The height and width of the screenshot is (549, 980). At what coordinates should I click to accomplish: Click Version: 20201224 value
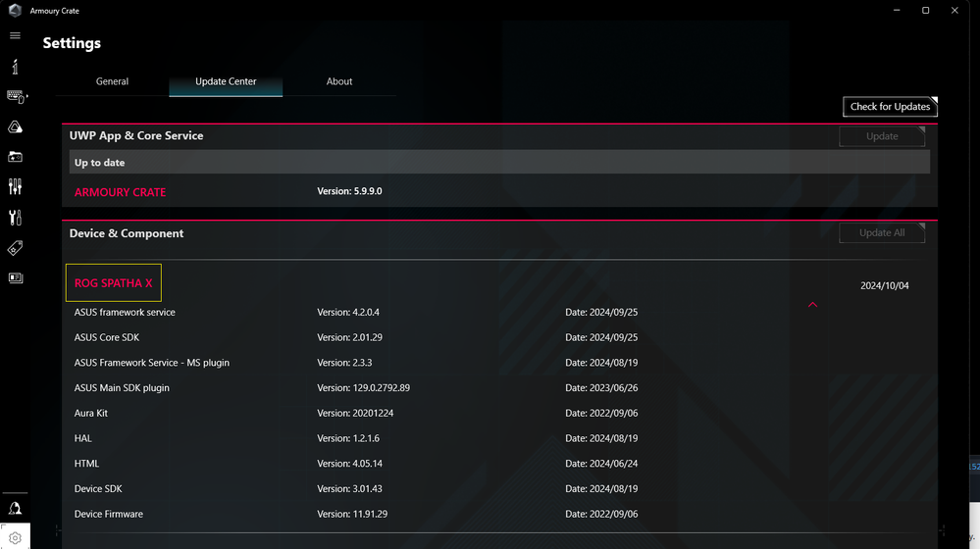[x=355, y=413]
